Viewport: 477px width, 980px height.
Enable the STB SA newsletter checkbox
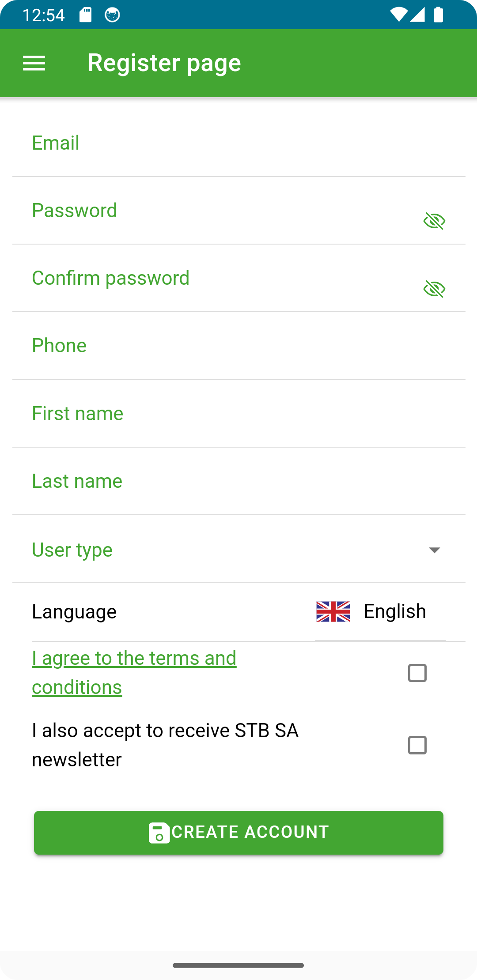pyautogui.click(x=417, y=745)
